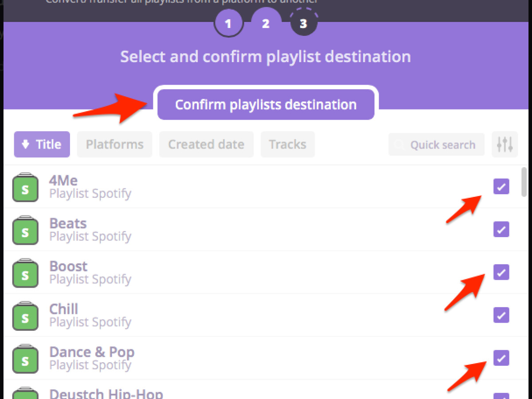Deselect the Boost playlist checkbox
532x399 pixels.
[x=501, y=272]
